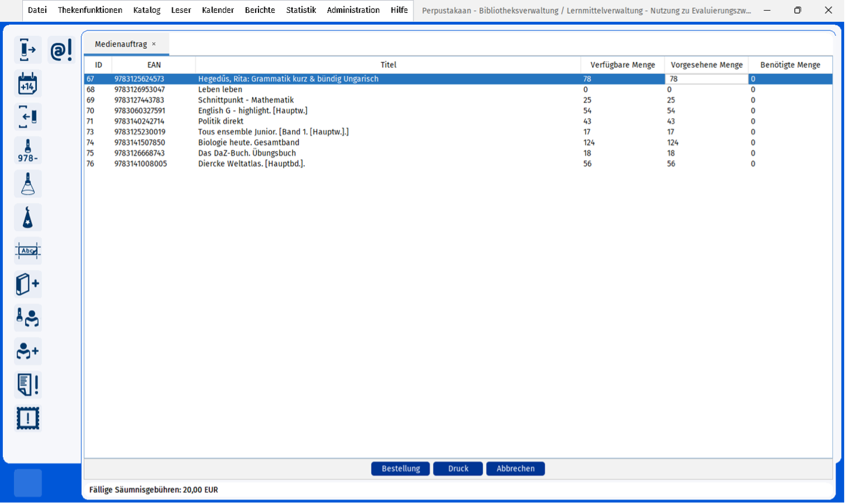
Task: Click the return item icon
Action: pos(28,117)
